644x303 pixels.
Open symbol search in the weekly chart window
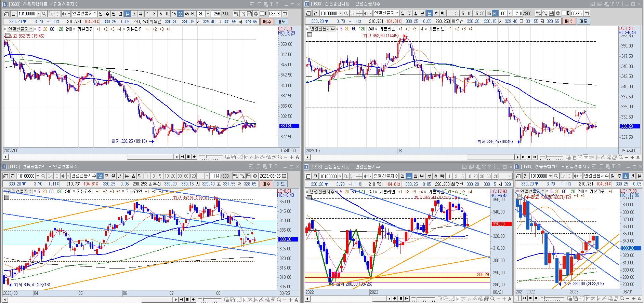coord(345,176)
